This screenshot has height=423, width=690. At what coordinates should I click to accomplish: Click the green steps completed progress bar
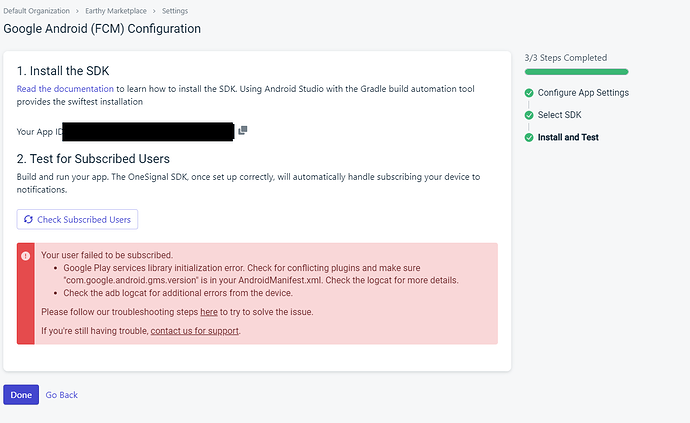tap(576, 72)
